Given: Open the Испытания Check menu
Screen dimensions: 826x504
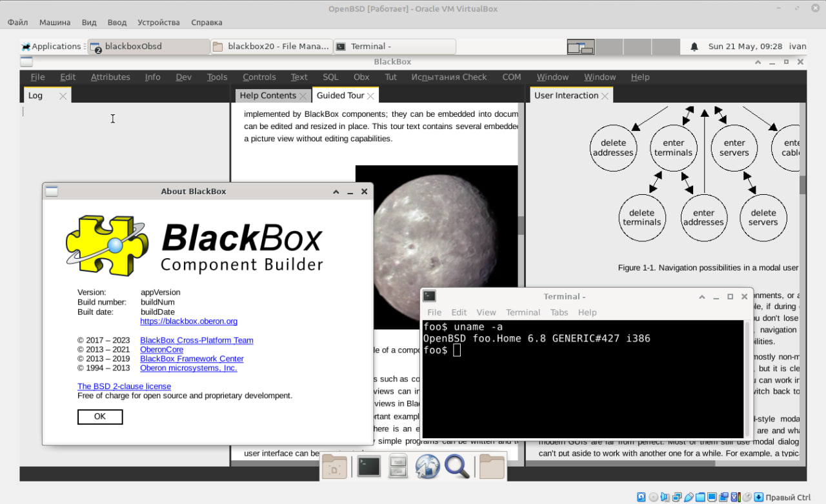Looking at the screenshot, I should click(448, 77).
